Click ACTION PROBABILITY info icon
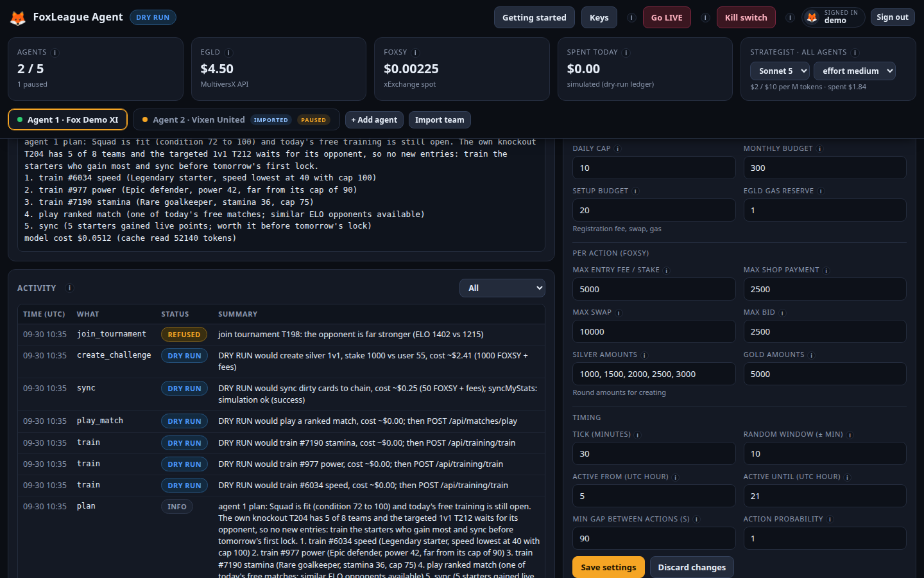The height and width of the screenshot is (578, 924). pos(830,520)
